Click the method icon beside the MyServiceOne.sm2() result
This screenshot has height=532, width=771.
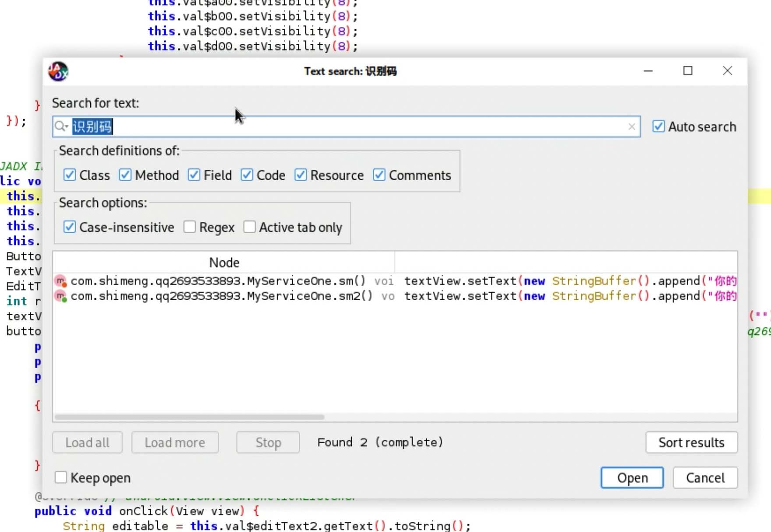(x=61, y=296)
